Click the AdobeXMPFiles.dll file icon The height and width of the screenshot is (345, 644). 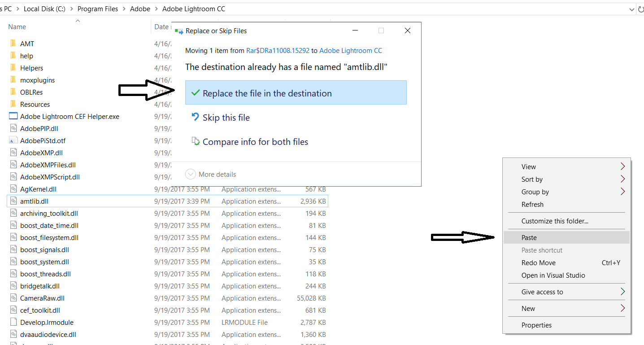(x=13, y=165)
